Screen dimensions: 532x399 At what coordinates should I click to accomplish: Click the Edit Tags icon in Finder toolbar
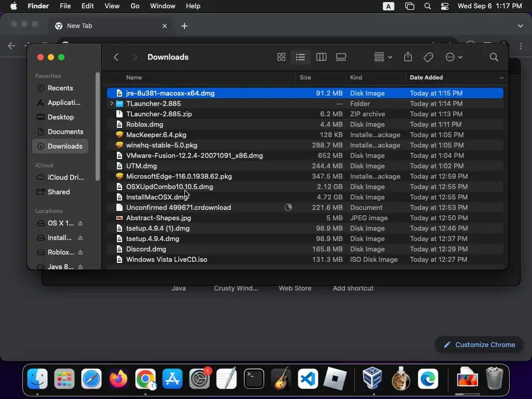(428, 57)
